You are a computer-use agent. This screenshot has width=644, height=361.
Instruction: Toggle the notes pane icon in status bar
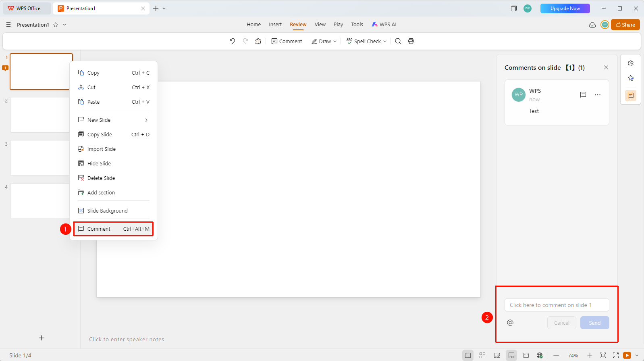(x=526, y=355)
